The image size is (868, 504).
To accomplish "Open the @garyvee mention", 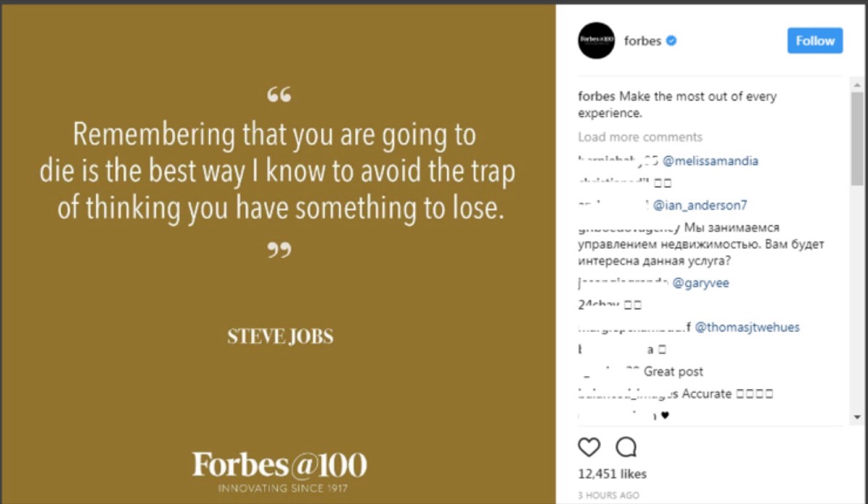I will coord(700,283).
